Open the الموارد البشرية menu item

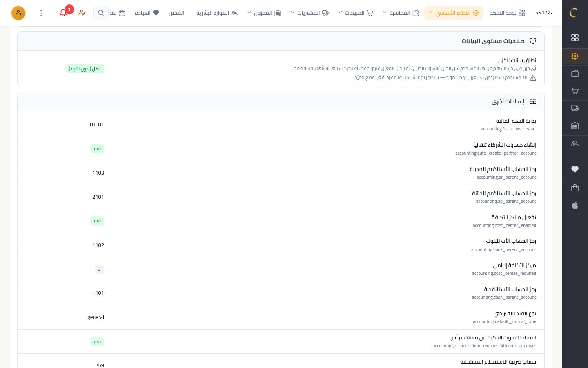tap(217, 13)
